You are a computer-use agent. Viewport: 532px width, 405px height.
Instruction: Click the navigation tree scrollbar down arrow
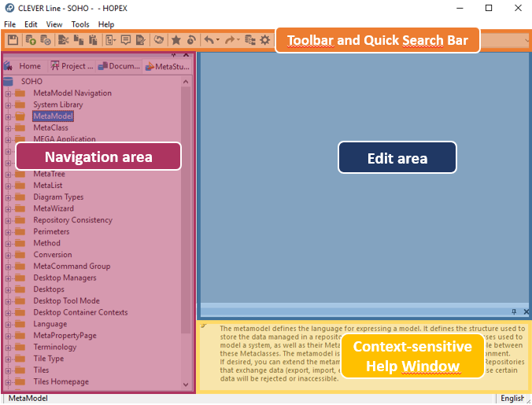[186, 385]
